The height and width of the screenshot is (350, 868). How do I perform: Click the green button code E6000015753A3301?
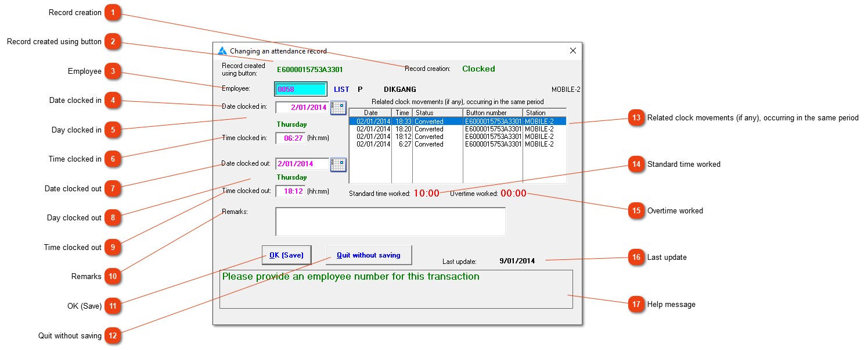[x=310, y=70]
